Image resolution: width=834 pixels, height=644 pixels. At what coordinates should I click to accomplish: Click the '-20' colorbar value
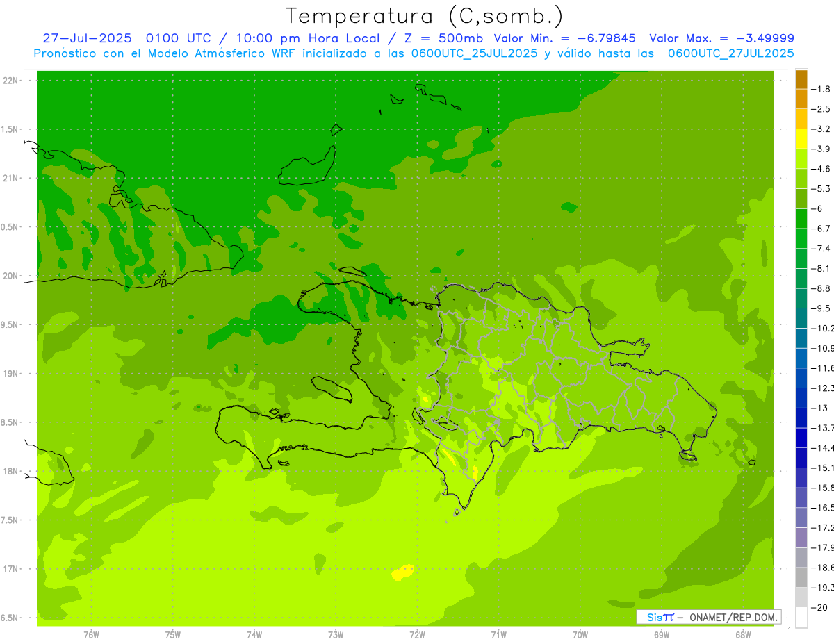pyautogui.click(x=819, y=607)
